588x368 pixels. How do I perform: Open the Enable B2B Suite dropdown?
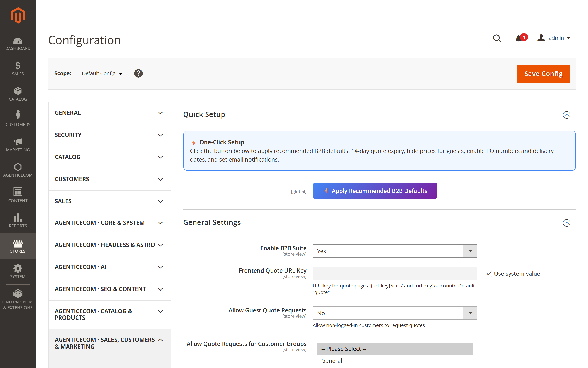point(395,251)
